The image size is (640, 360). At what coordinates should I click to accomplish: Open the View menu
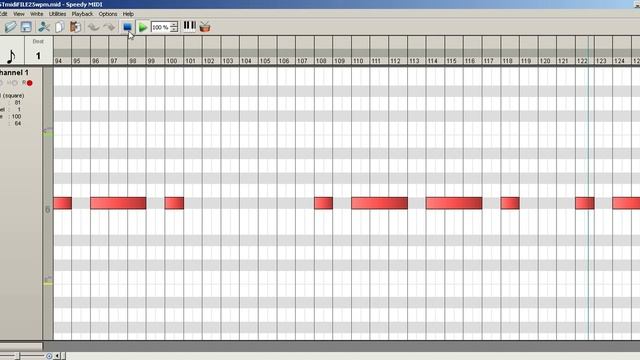[19, 14]
